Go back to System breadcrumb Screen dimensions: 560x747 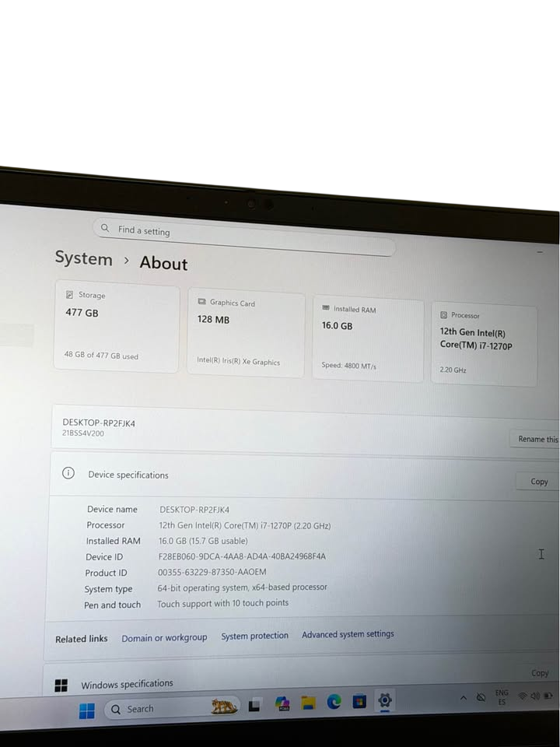pos(84,258)
